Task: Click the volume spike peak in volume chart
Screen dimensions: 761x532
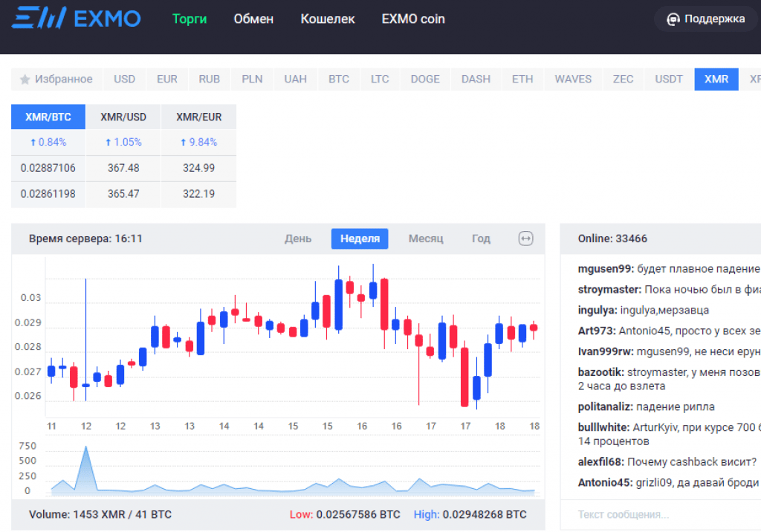Action: 86,448
